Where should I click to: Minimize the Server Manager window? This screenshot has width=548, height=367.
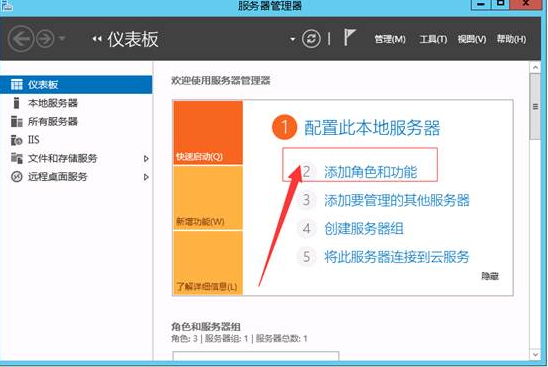coord(481,5)
